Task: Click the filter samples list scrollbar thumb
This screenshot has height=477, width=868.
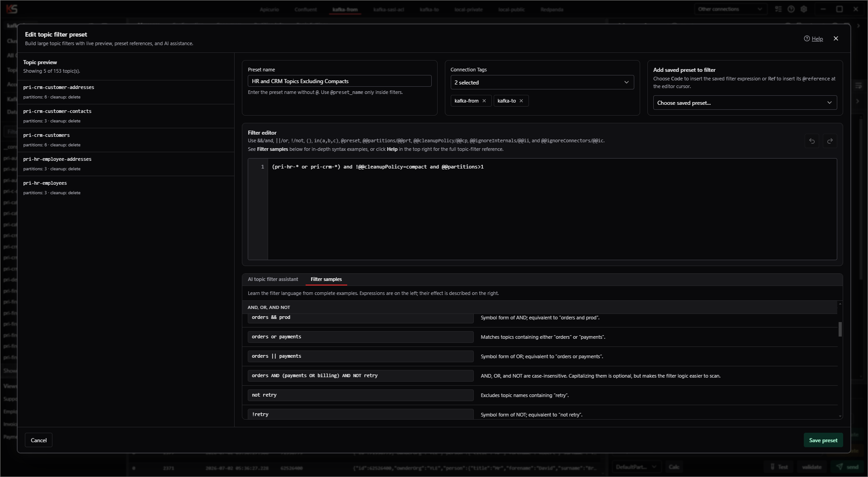Action: pos(840,329)
